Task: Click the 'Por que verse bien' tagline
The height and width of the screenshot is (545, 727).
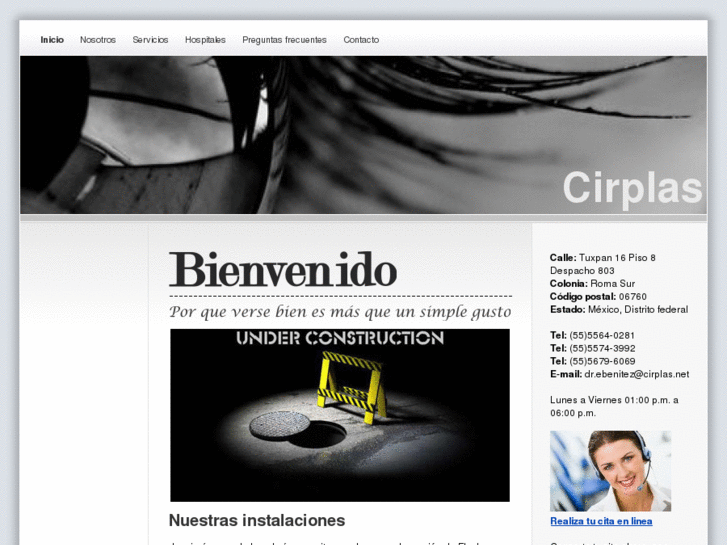Action: click(340, 312)
